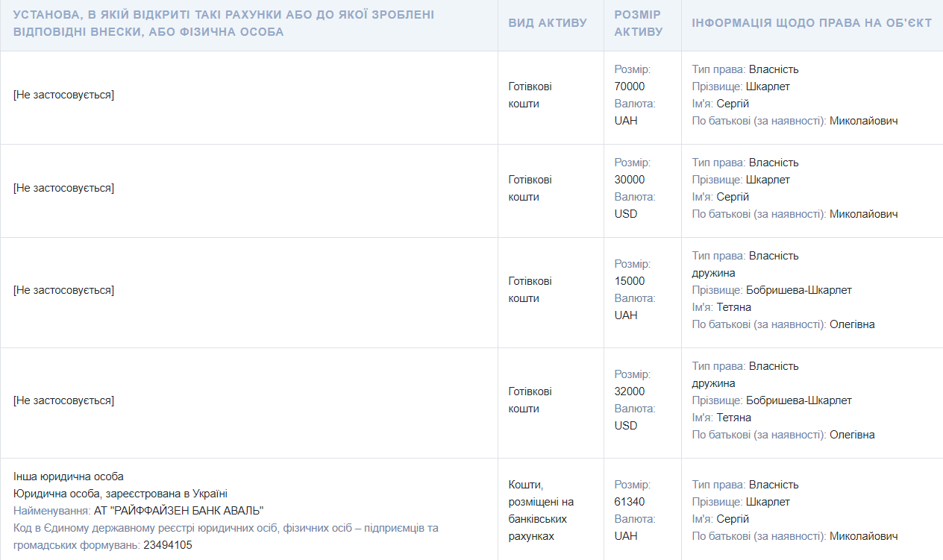Screen dimensions: 943x560
Task: Click "дружина" in the 15000 UAH row
Action: (713, 273)
